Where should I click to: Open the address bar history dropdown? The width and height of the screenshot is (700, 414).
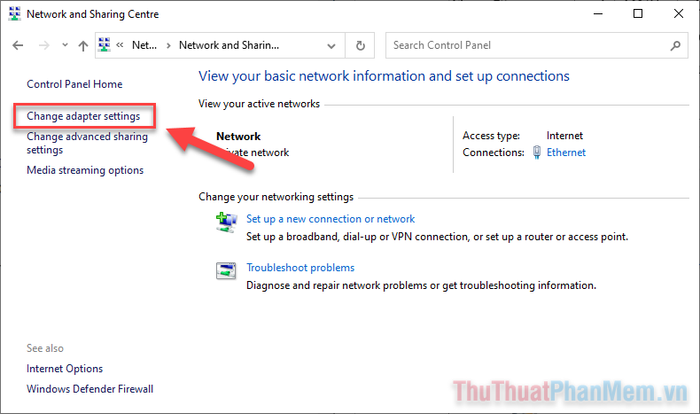(331, 46)
